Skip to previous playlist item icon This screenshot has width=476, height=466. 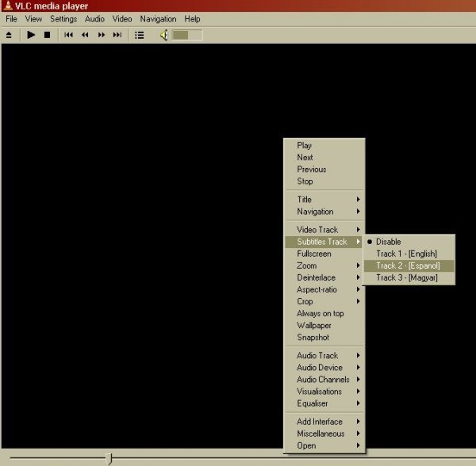tap(68, 35)
